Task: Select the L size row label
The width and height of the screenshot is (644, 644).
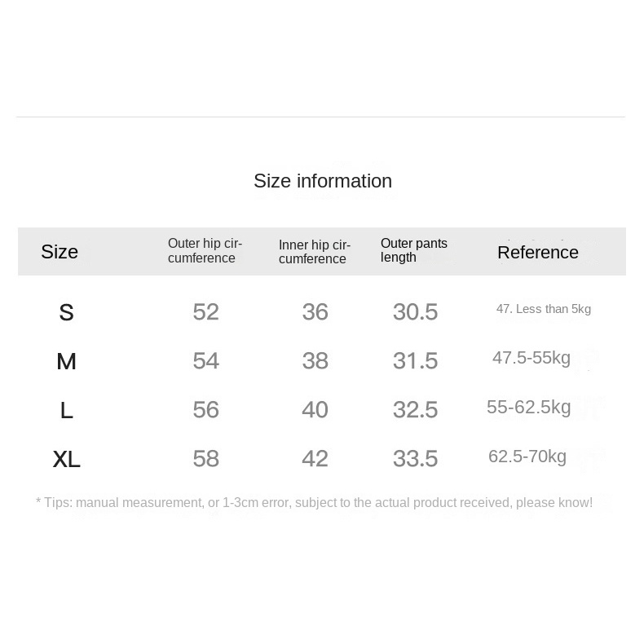Action: [66, 410]
